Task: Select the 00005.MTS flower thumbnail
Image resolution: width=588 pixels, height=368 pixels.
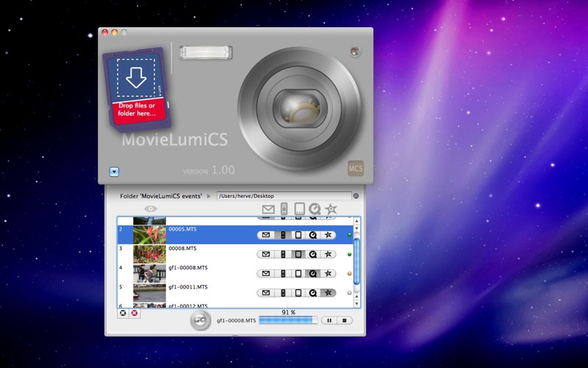Action: (x=150, y=235)
